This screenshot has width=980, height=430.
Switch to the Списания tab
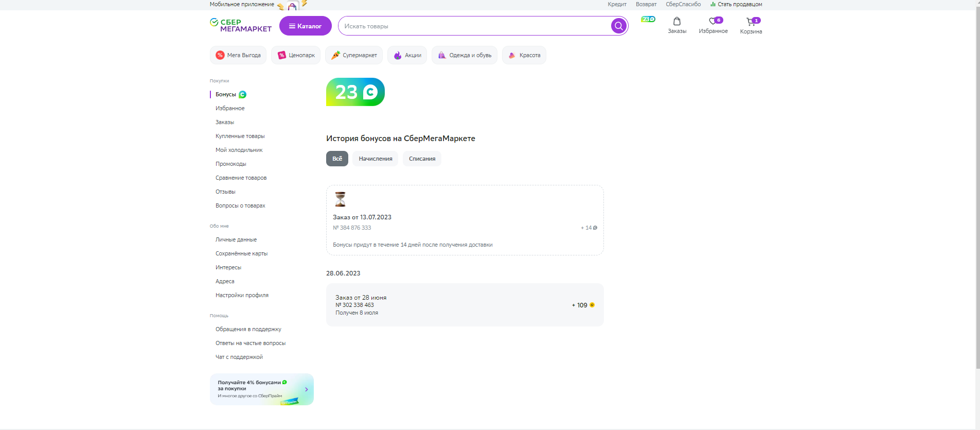pyautogui.click(x=422, y=159)
